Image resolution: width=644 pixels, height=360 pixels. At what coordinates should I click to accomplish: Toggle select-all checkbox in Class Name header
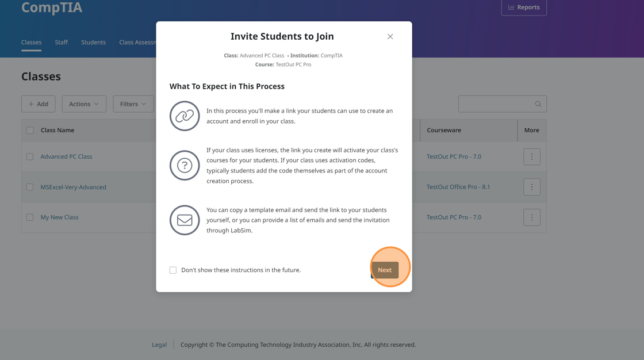click(30, 131)
